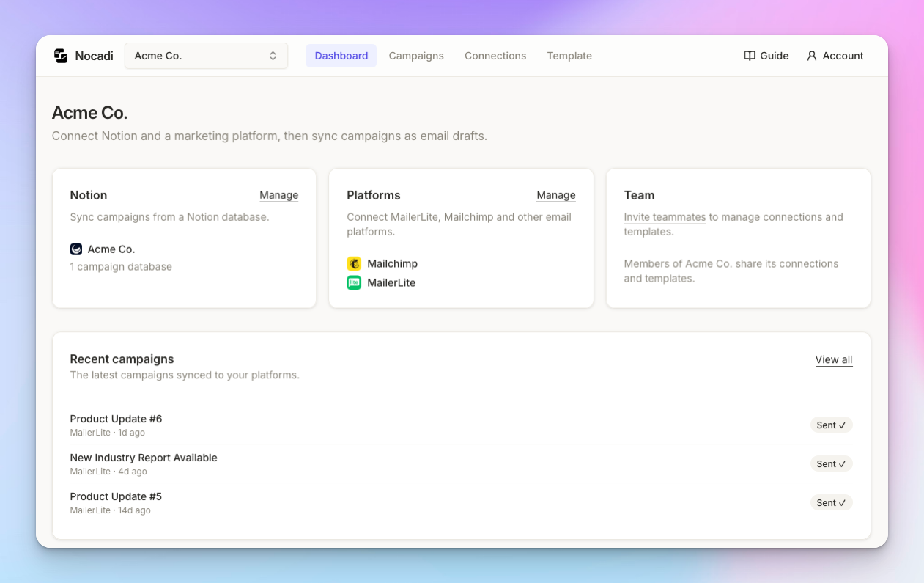Image resolution: width=924 pixels, height=583 pixels.
Task: Open the Guide link
Action: coord(766,56)
